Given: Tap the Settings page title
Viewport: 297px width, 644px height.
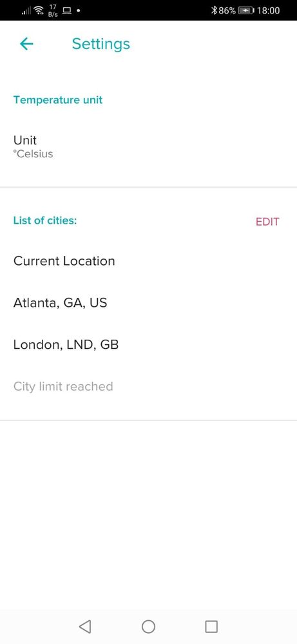Looking at the screenshot, I should (x=101, y=44).
